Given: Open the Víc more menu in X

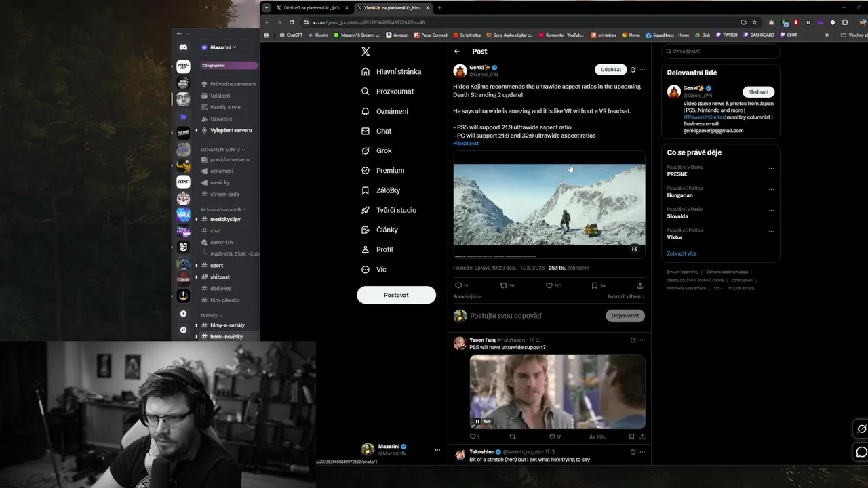Looking at the screenshot, I should coord(374,269).
